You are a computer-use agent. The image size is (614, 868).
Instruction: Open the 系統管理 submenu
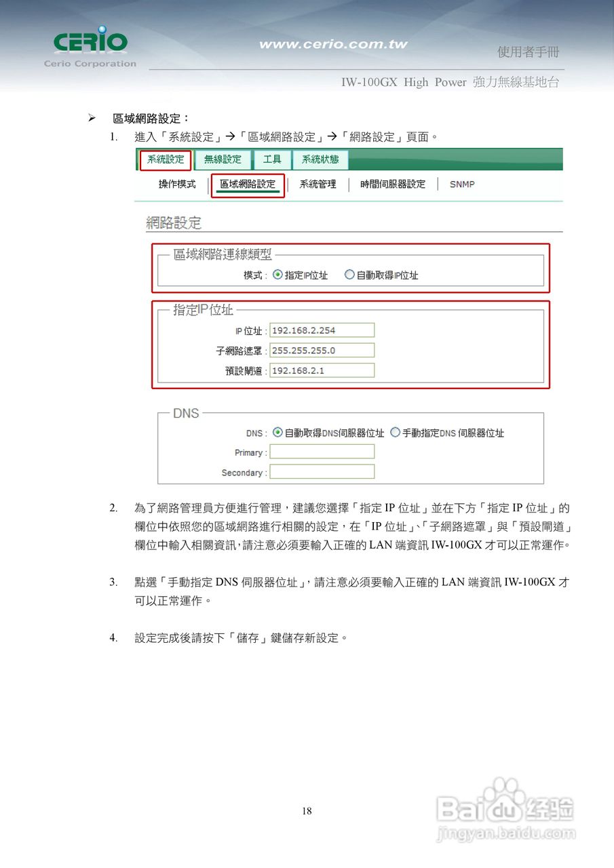pos(318,184)
